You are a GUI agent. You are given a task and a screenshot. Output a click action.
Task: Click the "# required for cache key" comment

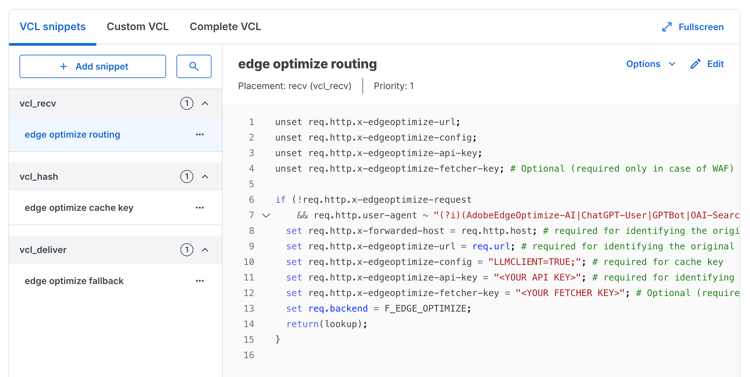(658, 262)
